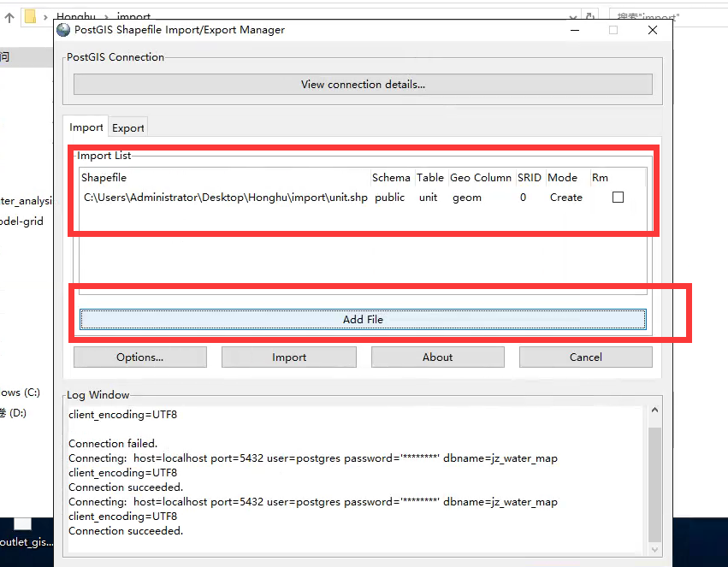
Task: Click the Explorer refresh icon
Action: click(x=590, y=17)
